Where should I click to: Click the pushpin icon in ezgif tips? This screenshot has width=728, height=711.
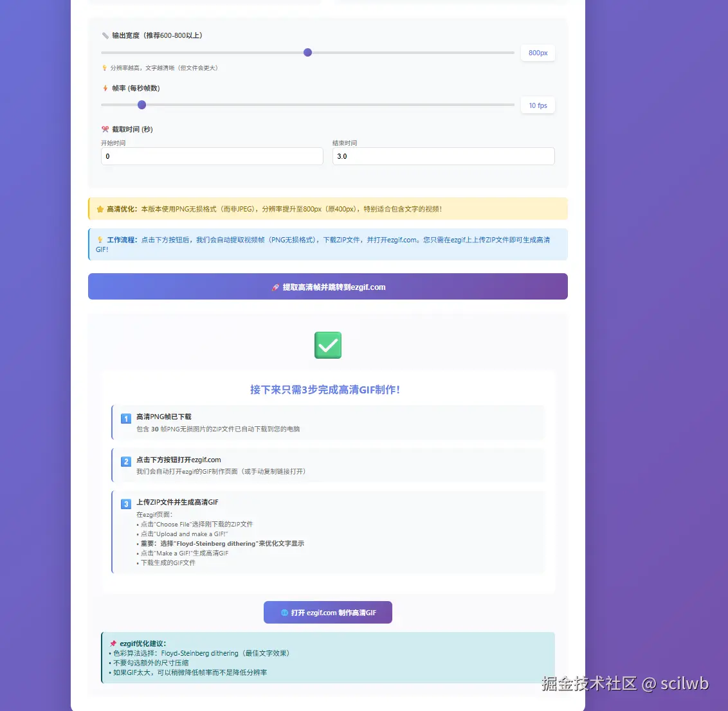(113, 643)
